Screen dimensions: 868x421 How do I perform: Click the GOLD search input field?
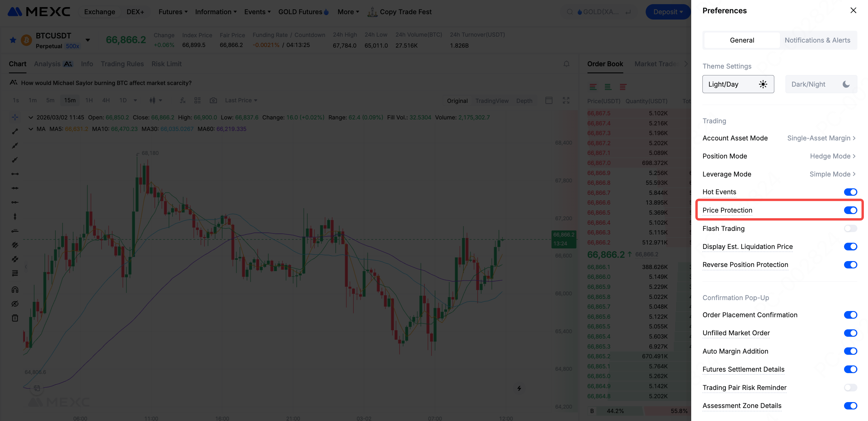tap(600, 12)
